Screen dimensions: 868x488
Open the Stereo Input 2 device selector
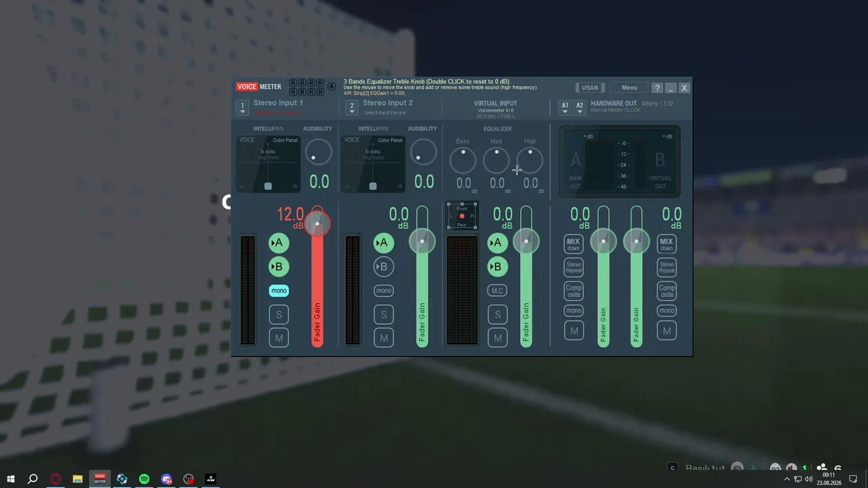[x=351, y=107]
